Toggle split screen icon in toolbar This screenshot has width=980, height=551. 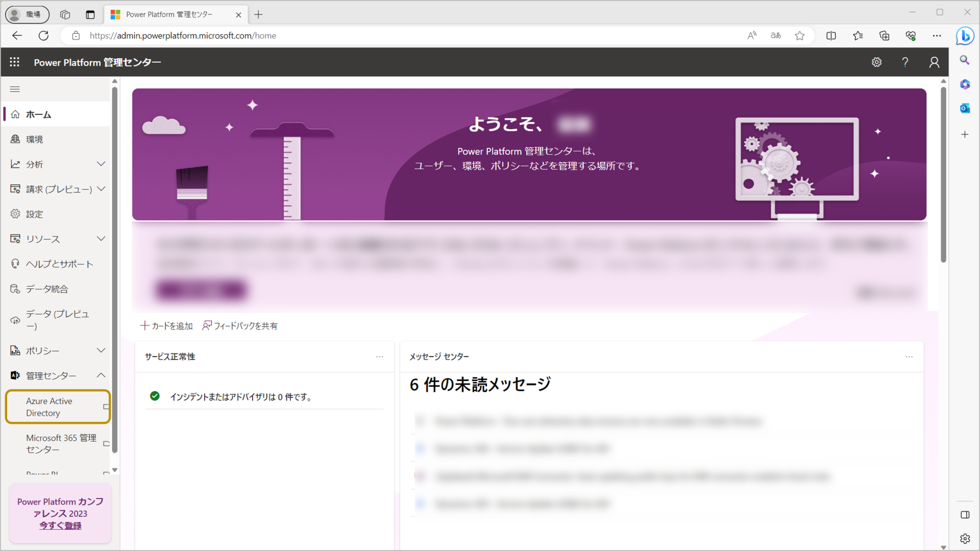coord(831,35)
